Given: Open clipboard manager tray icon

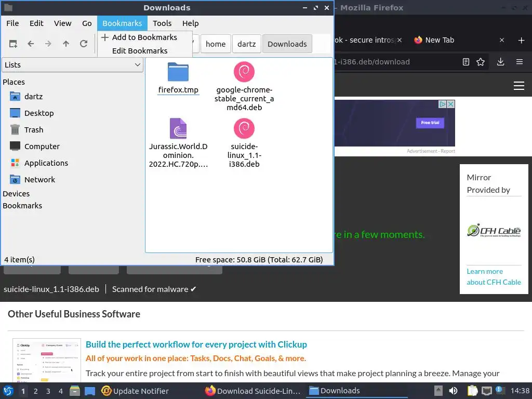Looking at the screenshot, I should (472, 391).
